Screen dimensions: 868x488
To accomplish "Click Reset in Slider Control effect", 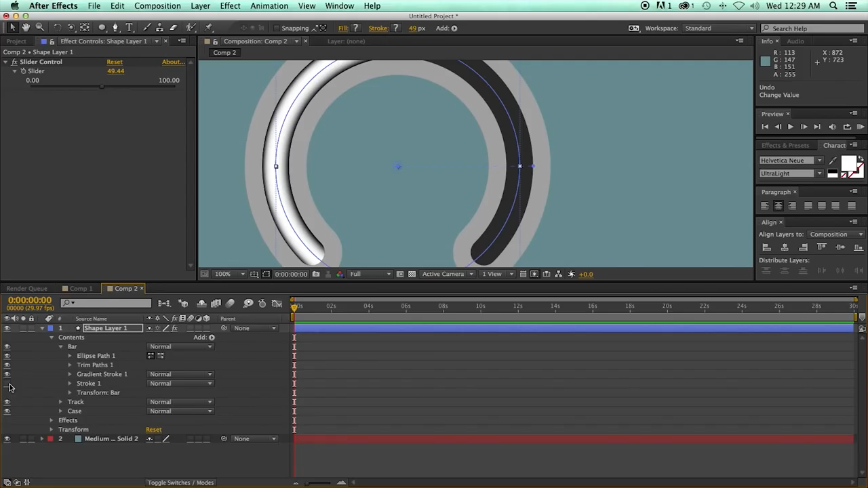I will click(x=115, y=62).
